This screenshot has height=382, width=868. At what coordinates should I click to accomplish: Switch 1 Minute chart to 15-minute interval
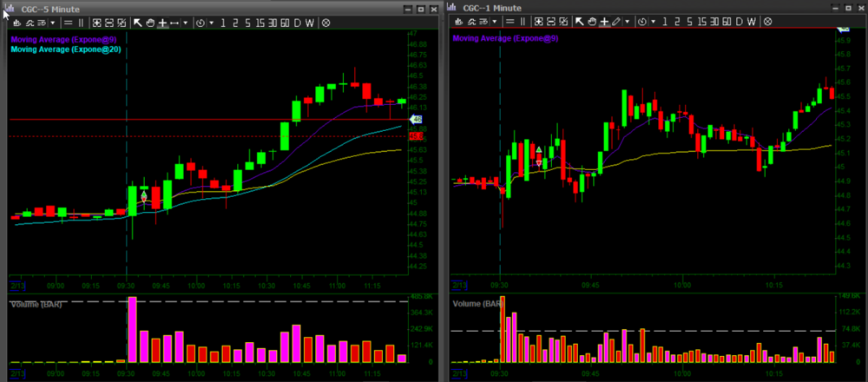pos(700,22)
